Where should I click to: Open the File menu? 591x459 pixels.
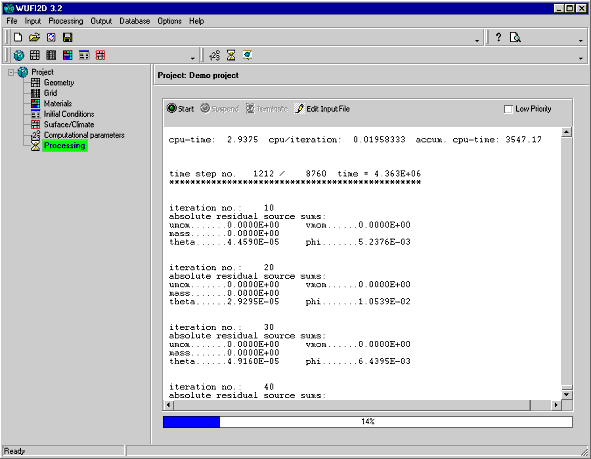12,21
